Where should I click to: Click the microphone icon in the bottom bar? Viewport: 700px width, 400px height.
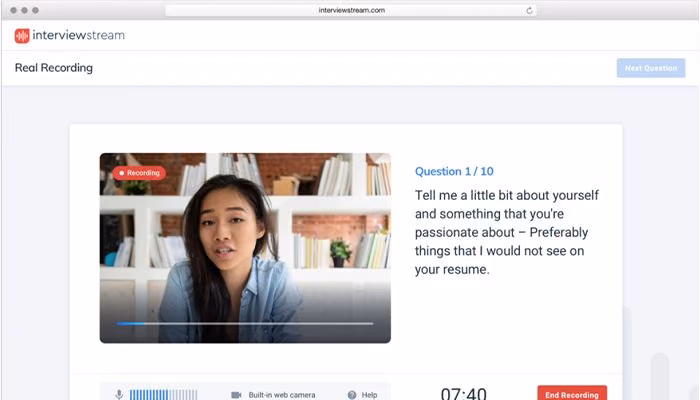pyautogui.click(x=119, y=395)
